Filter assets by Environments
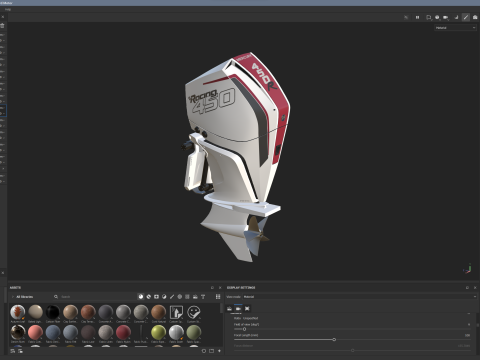This screenshot has width=480, height=360. pyautogui.click(x=195, y=296)
